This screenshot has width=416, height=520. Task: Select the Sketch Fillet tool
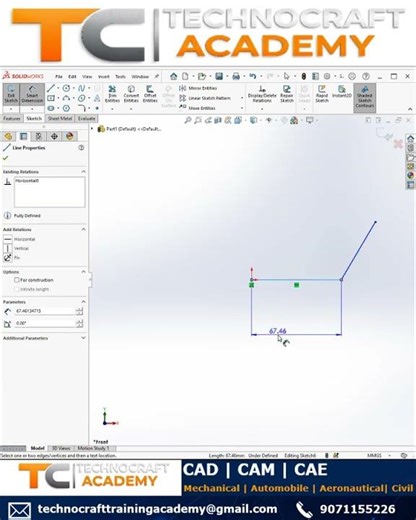(x=82, y=108)
